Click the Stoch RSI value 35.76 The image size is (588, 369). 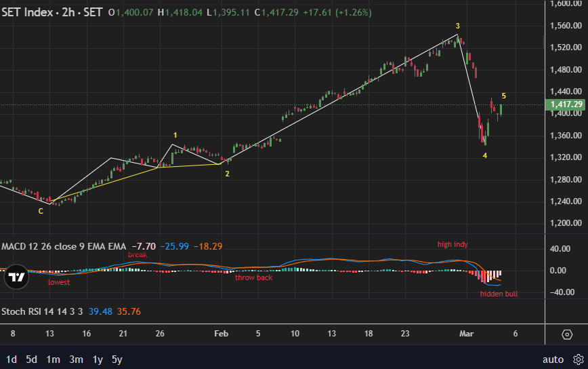click(129, 311)
